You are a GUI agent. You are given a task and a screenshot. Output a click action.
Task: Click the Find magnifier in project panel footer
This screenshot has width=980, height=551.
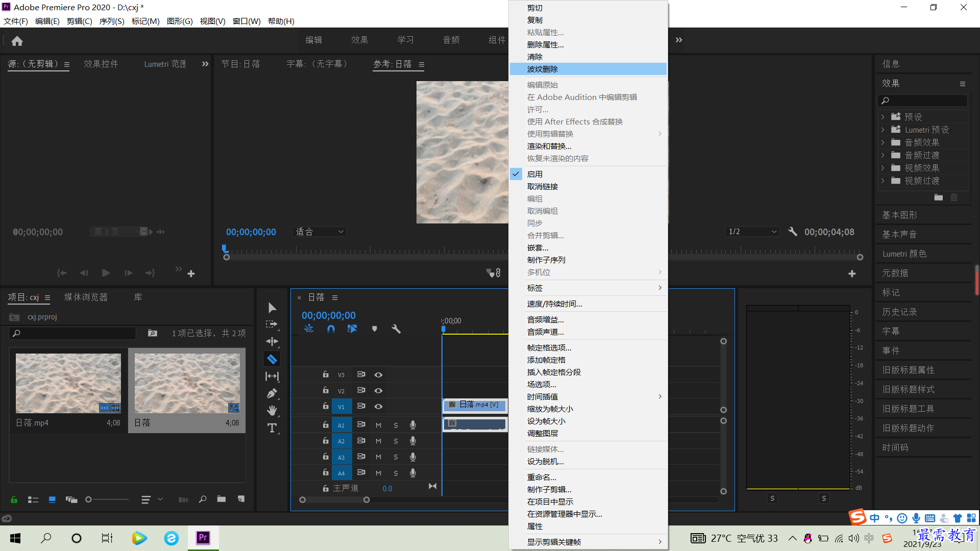pyautogui.click(x=203, y=499)
